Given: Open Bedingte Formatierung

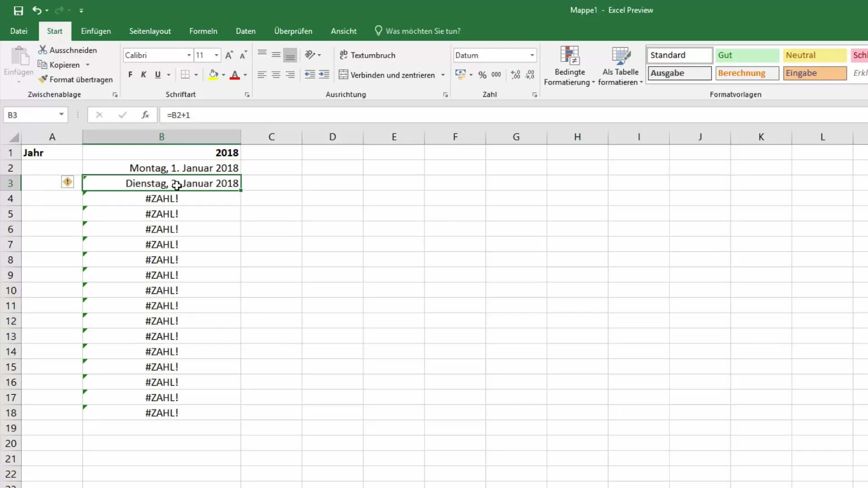Looking at the screenshot, I should tap(570, 66).
